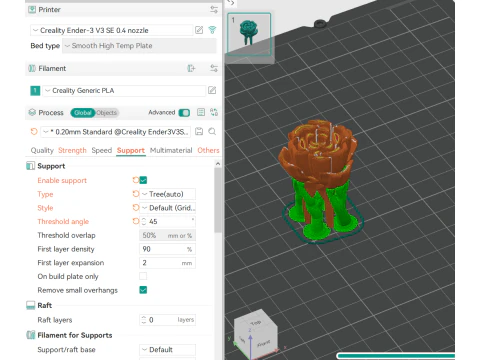
Task: Reset Enable support to default
Action: pos(135,180)
